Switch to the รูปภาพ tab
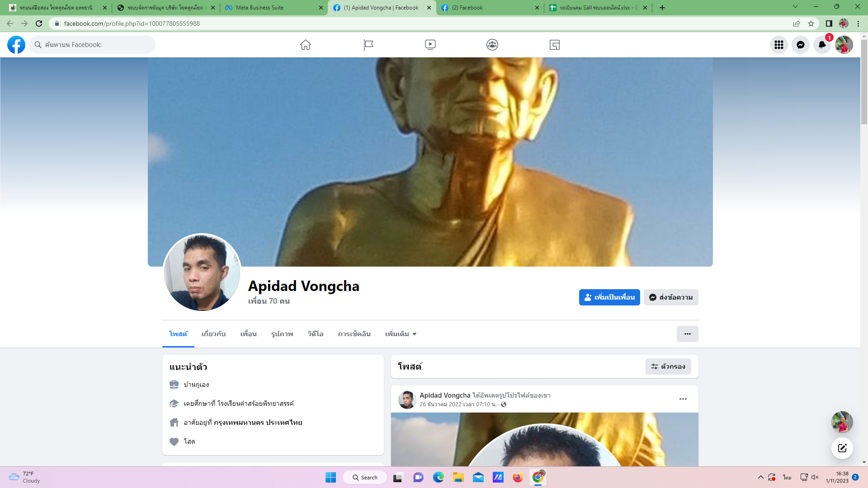The image size is (868, 488). tap(282, 334)
